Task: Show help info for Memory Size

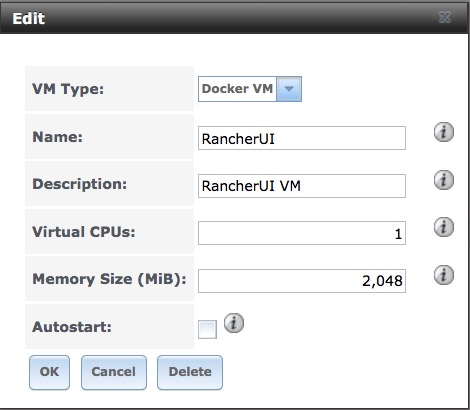Action: pyautogui.click(x=444, y=275)
